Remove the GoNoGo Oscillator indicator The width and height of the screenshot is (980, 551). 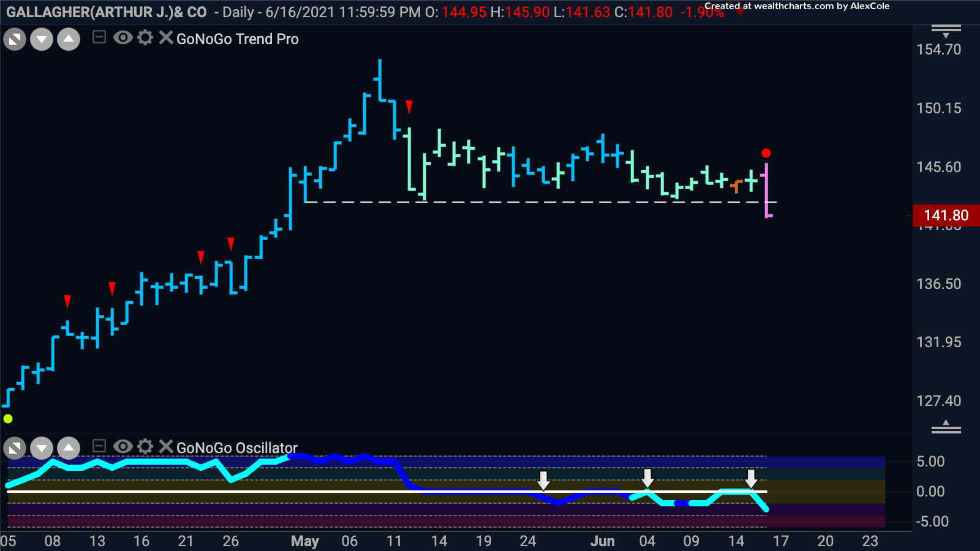point(166,446)
